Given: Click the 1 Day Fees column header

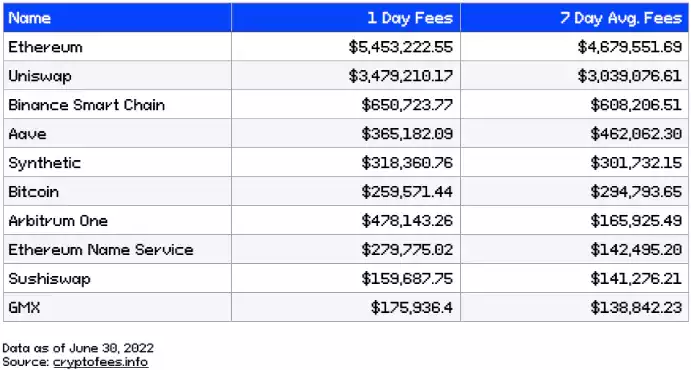Looking at the screenshot, I should tap(346, 18).
